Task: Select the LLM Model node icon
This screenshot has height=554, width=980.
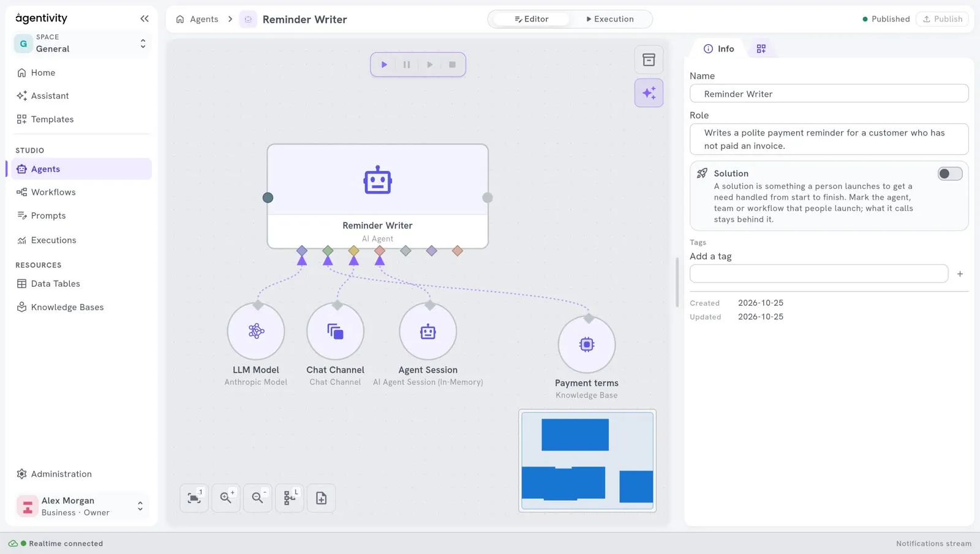Action: [256, 331]
